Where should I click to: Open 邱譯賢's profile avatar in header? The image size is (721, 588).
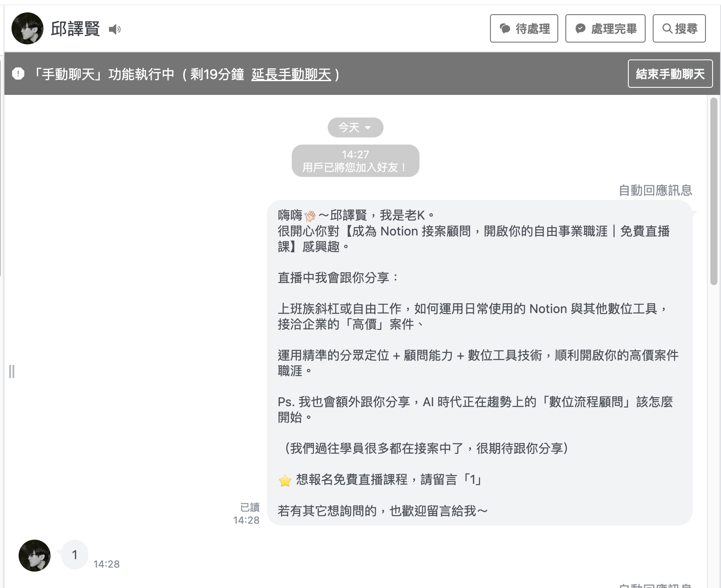pos(27,28)
